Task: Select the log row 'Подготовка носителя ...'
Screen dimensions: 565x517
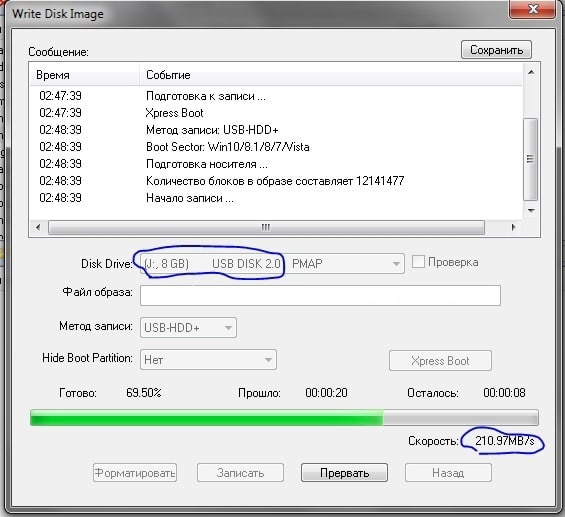Action: 276,164
